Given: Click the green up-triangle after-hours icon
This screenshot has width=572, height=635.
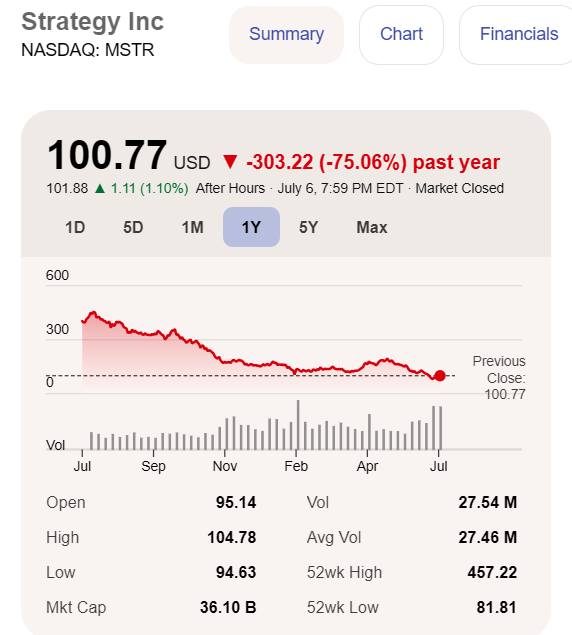Looking at the screenshot, I should coord(100,188).
